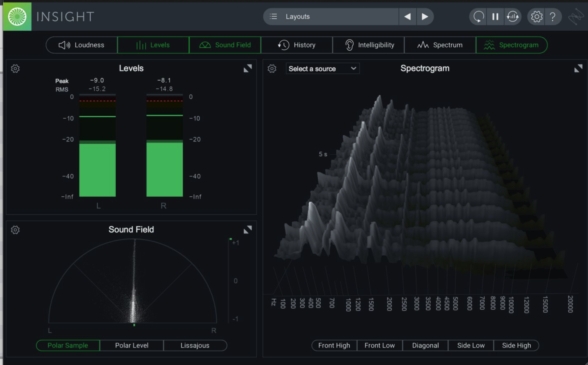Viewport: 588px width, 365px height.
Task: Click the polar sample vectorscope display
Action: coord(133,281)
